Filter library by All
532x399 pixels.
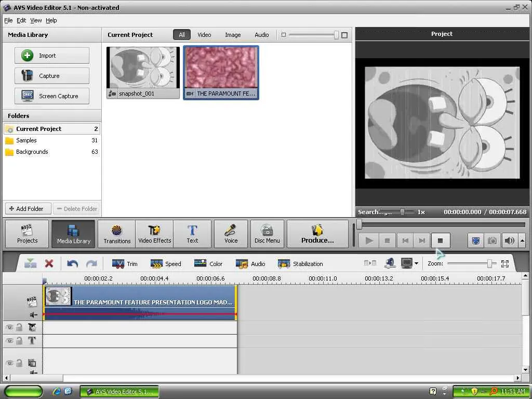point(182,35)
